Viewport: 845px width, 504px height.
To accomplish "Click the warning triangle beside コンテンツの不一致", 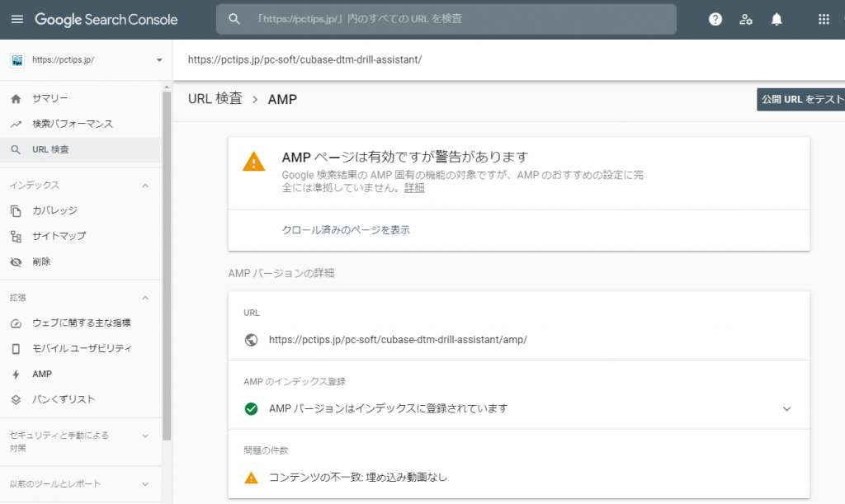I will pyautogui.click(x=251, y=478).
